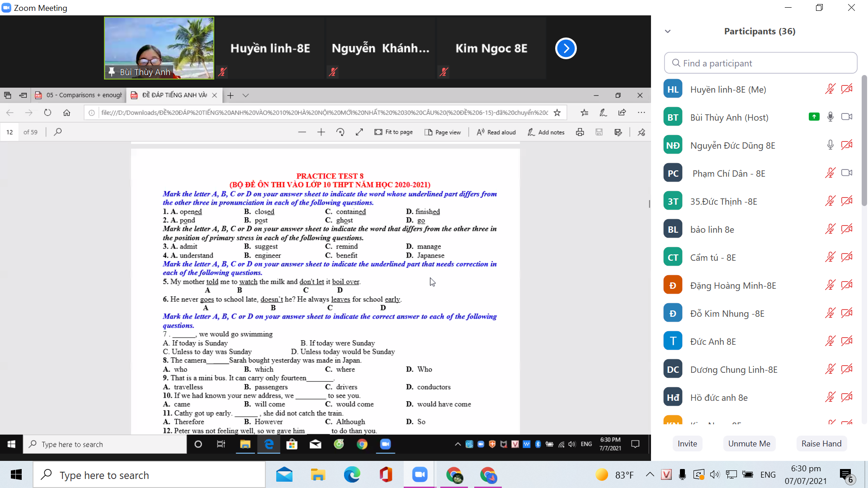Click the next video participants arrow
This screenshot has height=488, width=868.
(566, 48)
